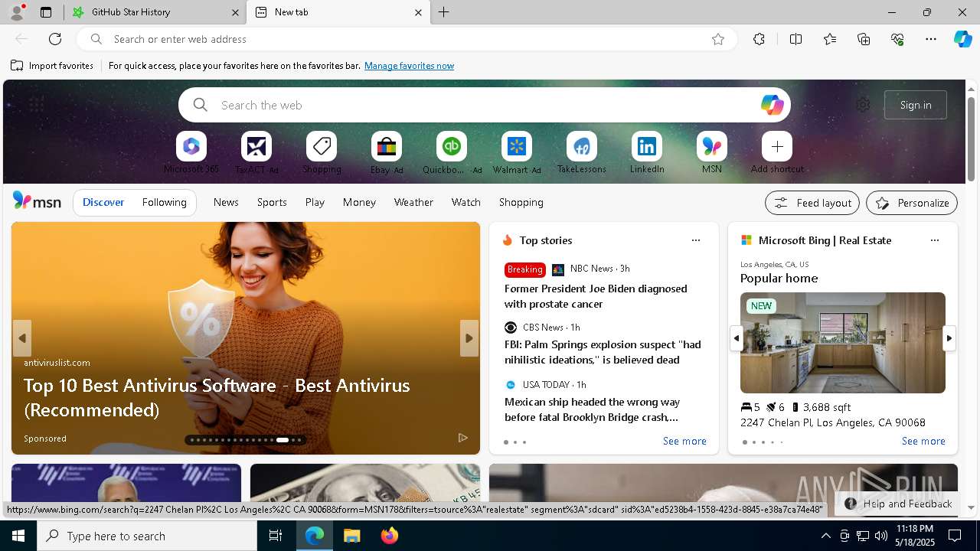See more real estate listings

click(923, 441)
